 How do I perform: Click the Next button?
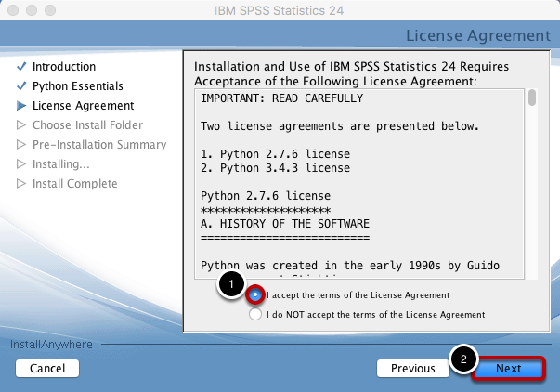tap(509, 369)
